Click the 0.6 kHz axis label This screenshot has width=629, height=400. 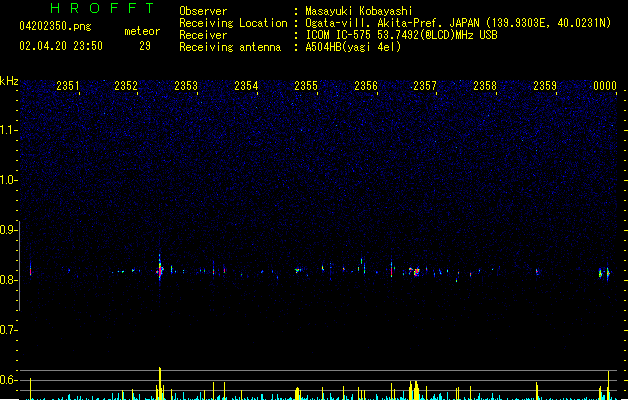(x=8, y=380)
